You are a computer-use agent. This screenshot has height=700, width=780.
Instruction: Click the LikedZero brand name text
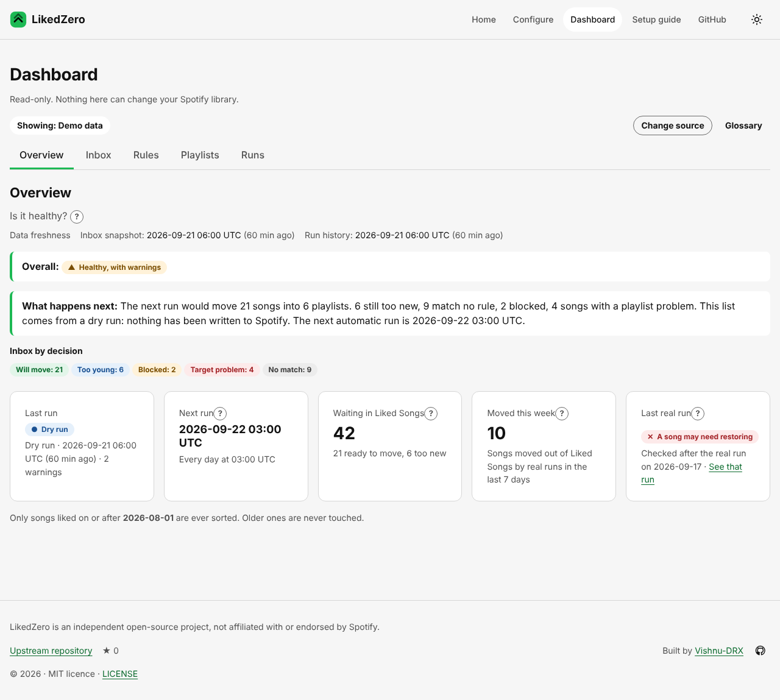point(58,19)
